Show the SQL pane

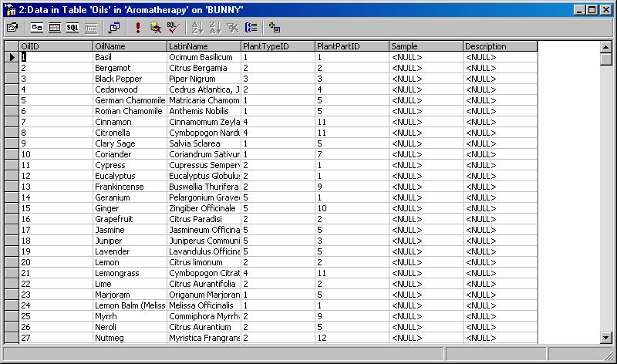click(72, 27)
